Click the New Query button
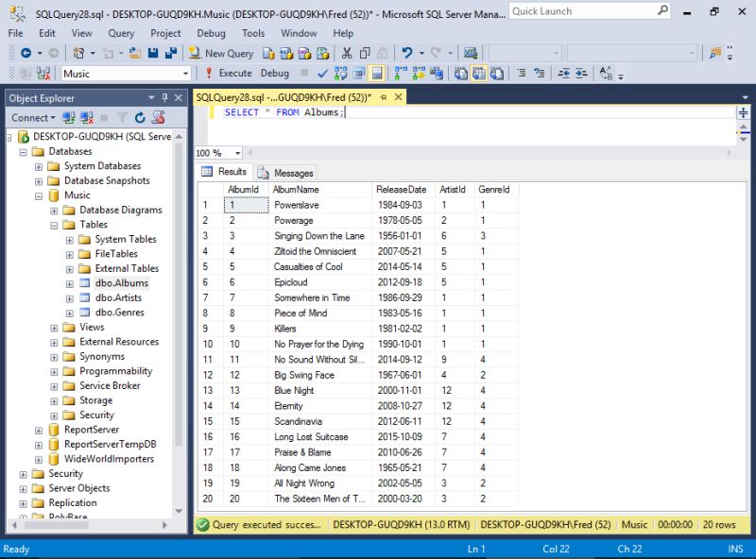This screenshot has width=756, height=559. [221, 53]
